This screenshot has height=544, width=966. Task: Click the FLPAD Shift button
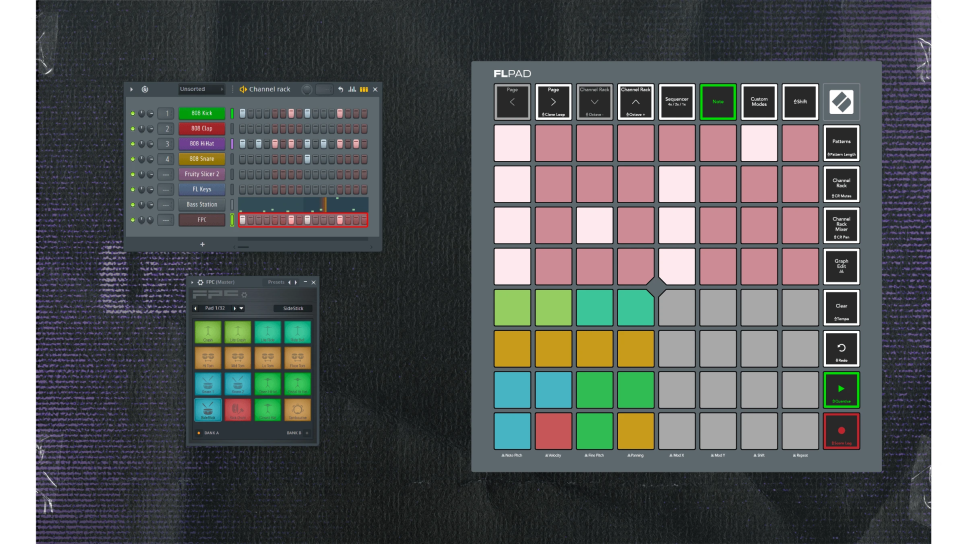click(800, 102)
